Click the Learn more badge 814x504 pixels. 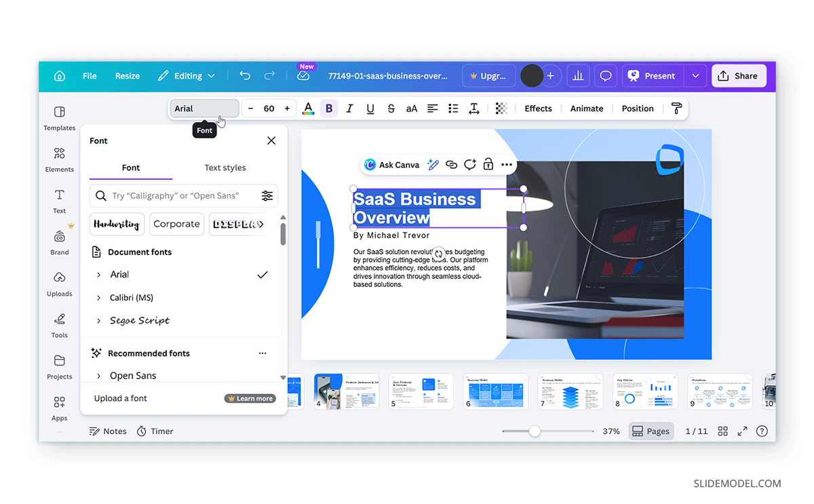[250, 399]
